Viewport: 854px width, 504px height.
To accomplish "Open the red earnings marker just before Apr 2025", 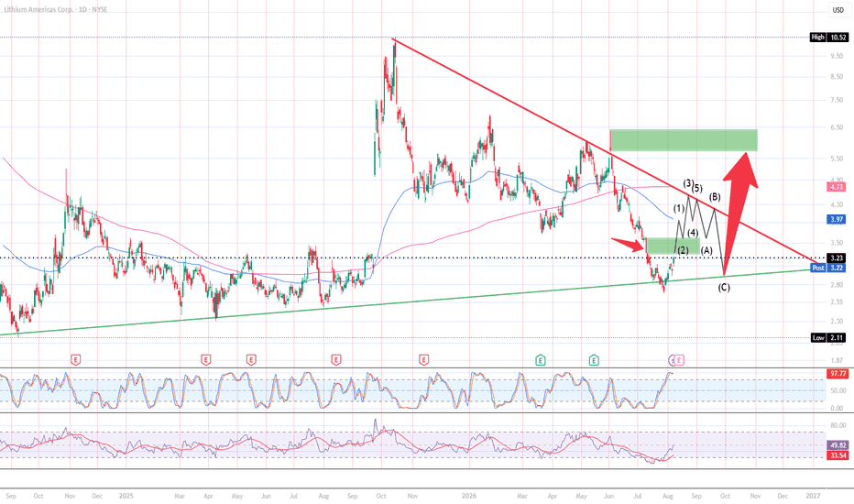I will pyautogui.click(x=205, y=359).
